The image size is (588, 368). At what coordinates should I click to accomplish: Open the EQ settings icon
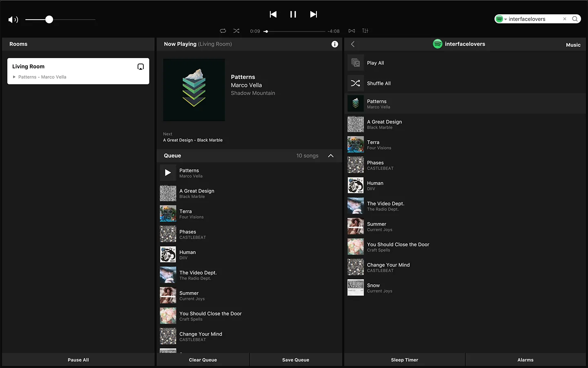coord(365,31)
